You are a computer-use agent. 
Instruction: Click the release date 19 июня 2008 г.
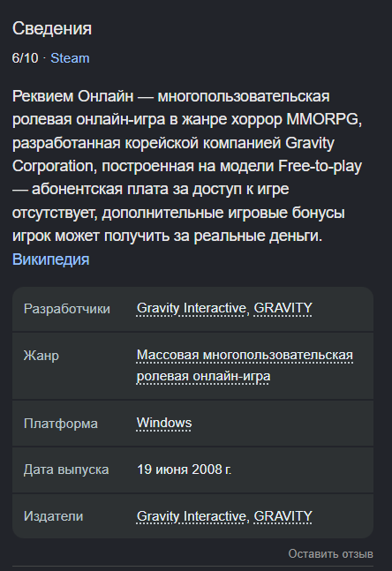(x=184, y=470)
